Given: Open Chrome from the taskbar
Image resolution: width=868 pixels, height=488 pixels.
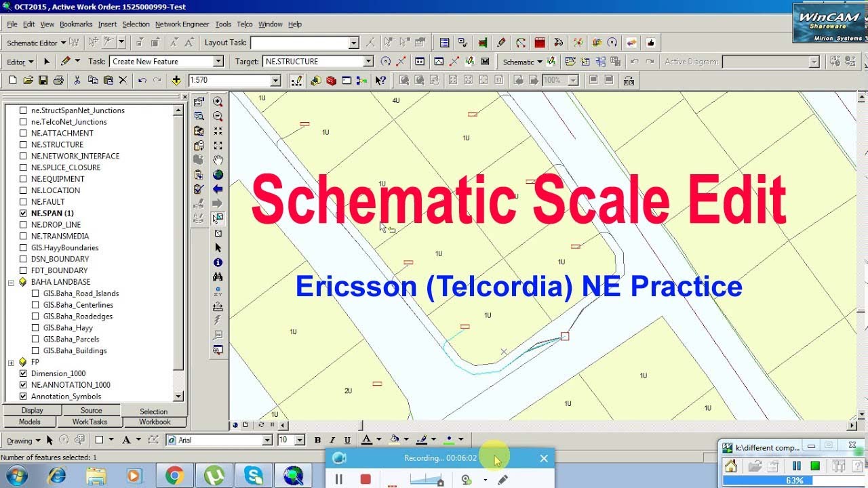Looking at the screenshot, I should (174, 476).
